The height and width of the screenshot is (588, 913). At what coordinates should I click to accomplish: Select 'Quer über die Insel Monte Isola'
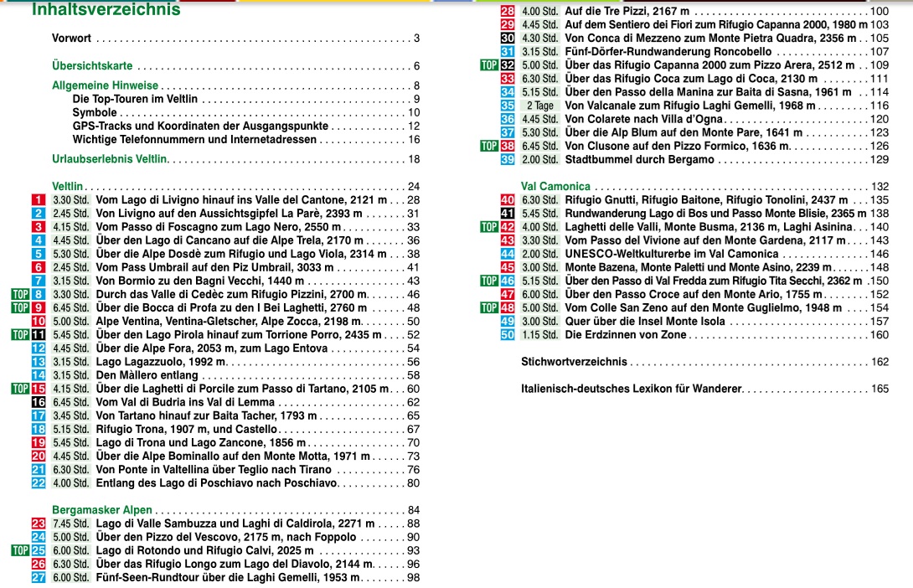(645, 322)
